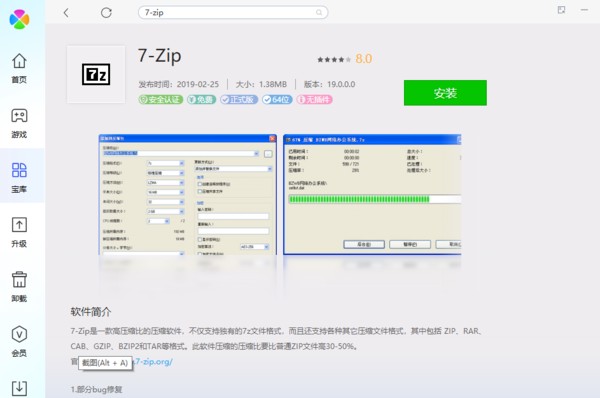600x398 pixels.
Task: Click the 安装 install button
Action: [x=445, y=93]
